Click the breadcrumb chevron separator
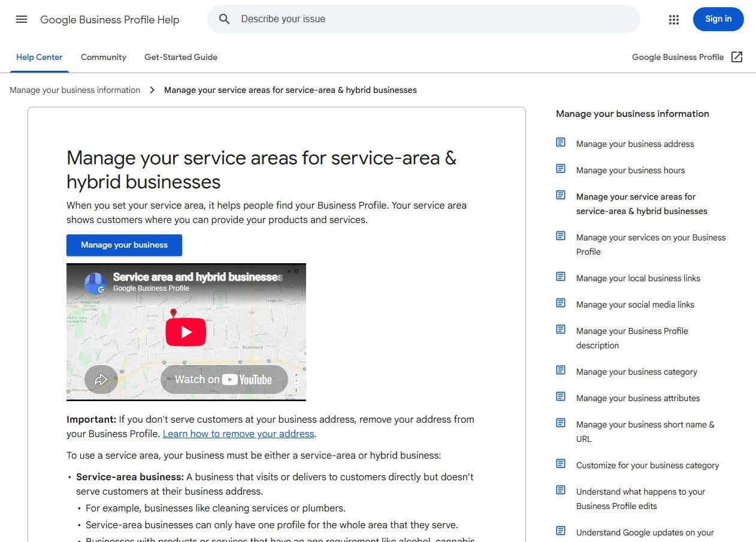 coord(152,90)
